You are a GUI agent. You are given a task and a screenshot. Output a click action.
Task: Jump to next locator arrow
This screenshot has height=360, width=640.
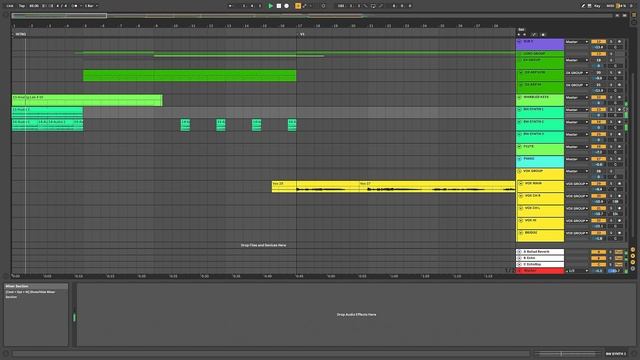tap(525, 35)
